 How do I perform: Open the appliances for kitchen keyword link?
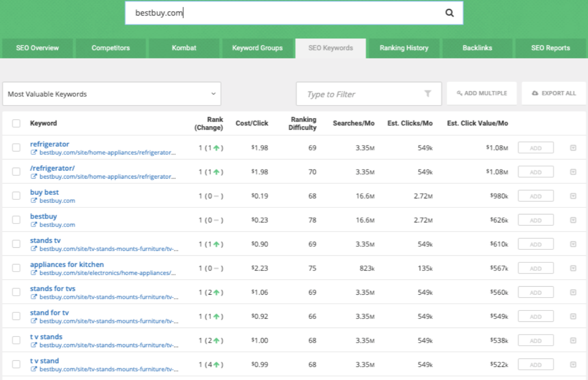(67, 264)
